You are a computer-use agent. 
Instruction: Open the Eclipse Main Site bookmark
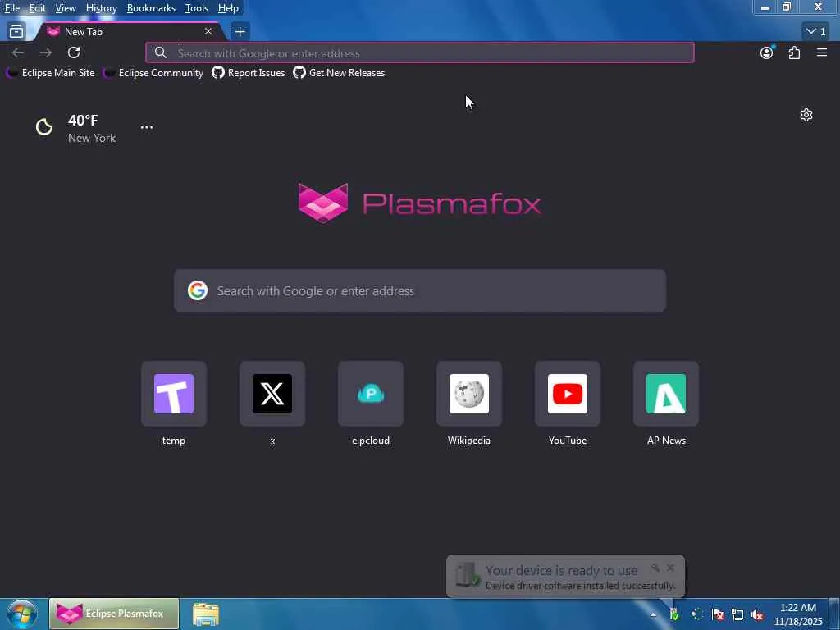coord(50,73)
